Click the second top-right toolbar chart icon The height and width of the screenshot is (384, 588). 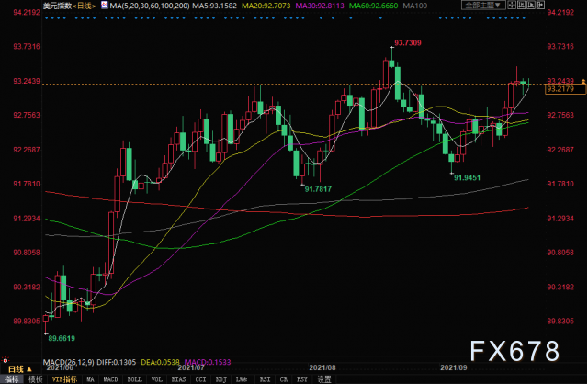[521, 5]
